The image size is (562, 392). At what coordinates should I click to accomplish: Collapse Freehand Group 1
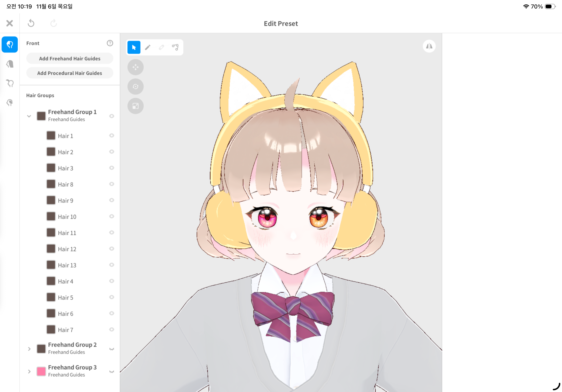29,116
